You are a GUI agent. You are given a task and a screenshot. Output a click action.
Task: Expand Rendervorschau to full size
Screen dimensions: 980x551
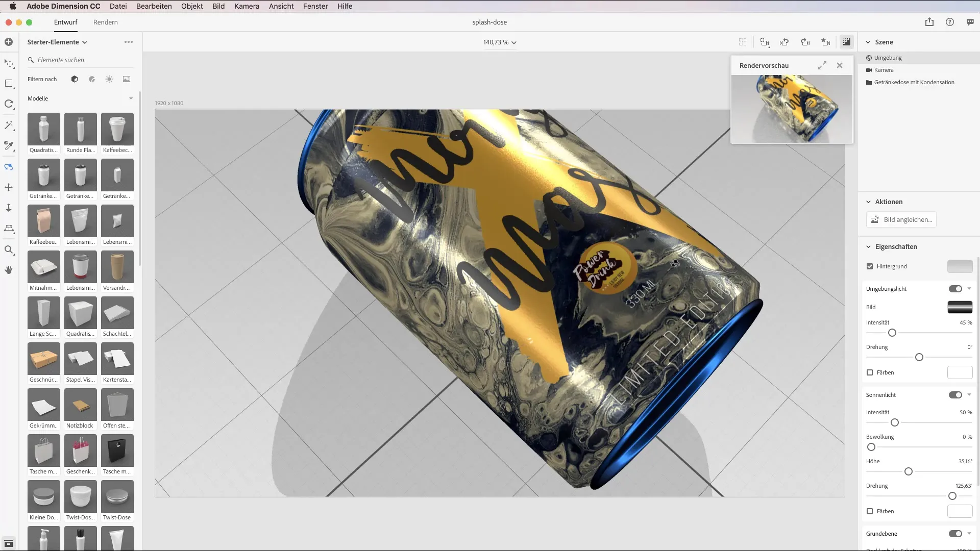pos(822,65)
